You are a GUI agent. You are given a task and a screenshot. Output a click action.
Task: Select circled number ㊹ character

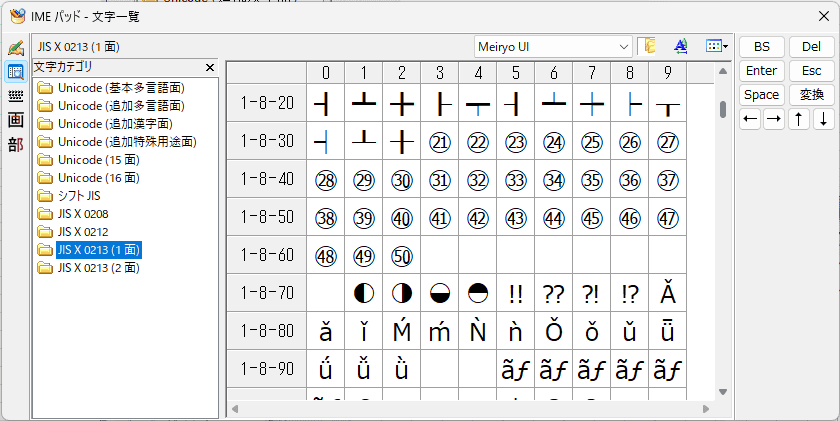click(553, 217)
